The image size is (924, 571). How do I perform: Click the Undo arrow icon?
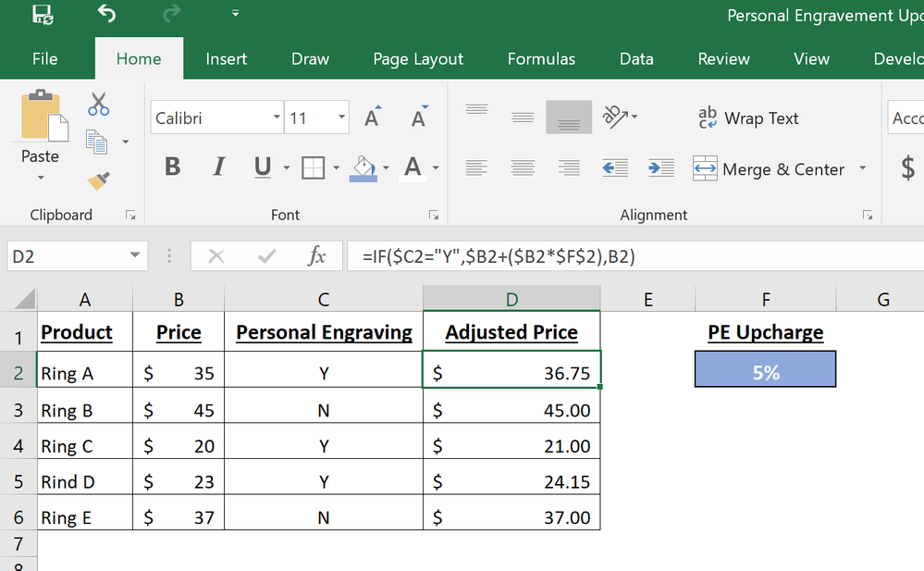point(106,14)
